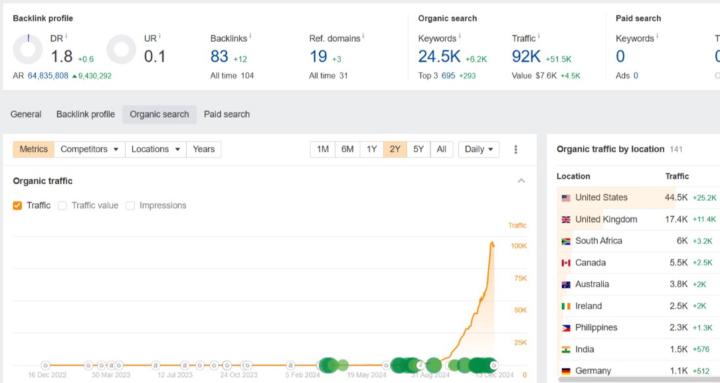This screenshot has width=720, height=383.
Task: Select the Philippines location row
Action: pos(638,328)
